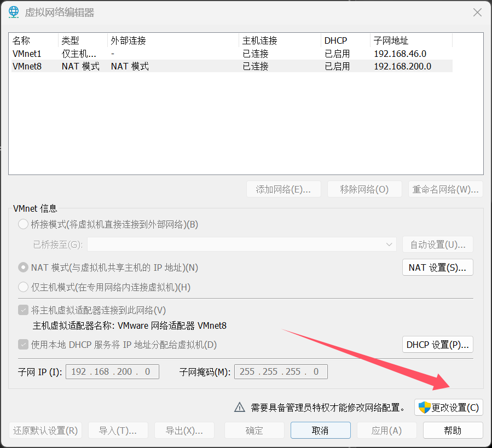This screenshot has height=448, width=492.
Task: Select 仅主机模式 radio button
Action: pyautogui.click(x=23, y=287)
